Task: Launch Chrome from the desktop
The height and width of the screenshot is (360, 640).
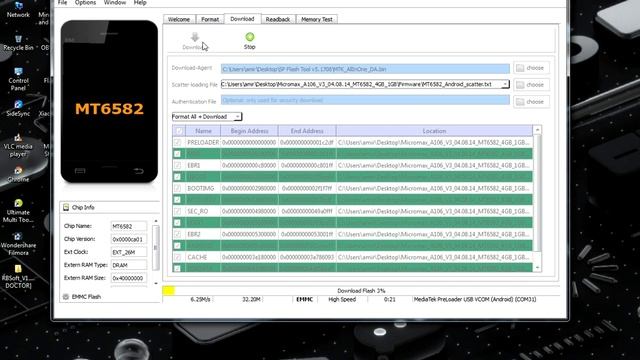Action: tap(18, 171)
